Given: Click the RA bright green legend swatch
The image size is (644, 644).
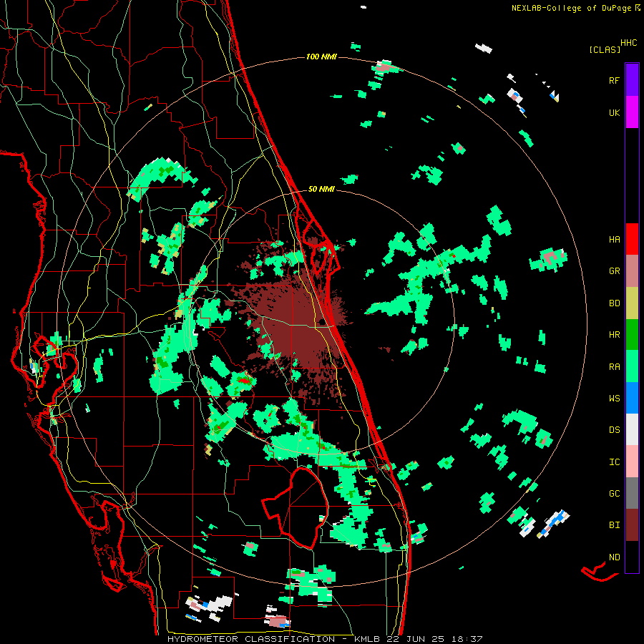Looking at the screenshot, I should [x=632, y=366].
